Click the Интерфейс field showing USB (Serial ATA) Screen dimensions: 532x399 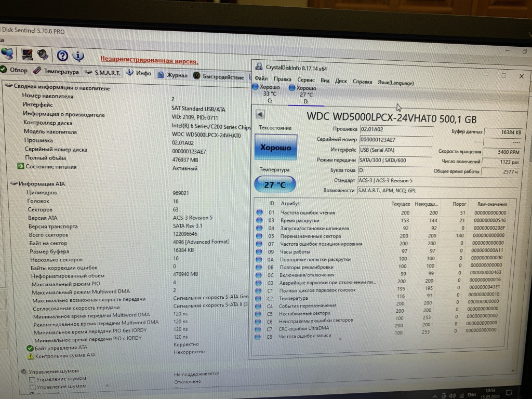click(x=395, y=150)
